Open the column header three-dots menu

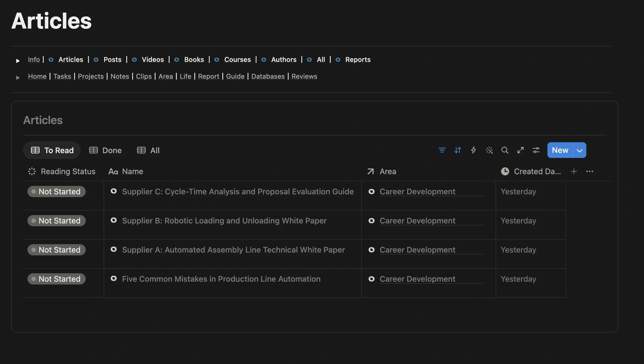click(590, 171)
